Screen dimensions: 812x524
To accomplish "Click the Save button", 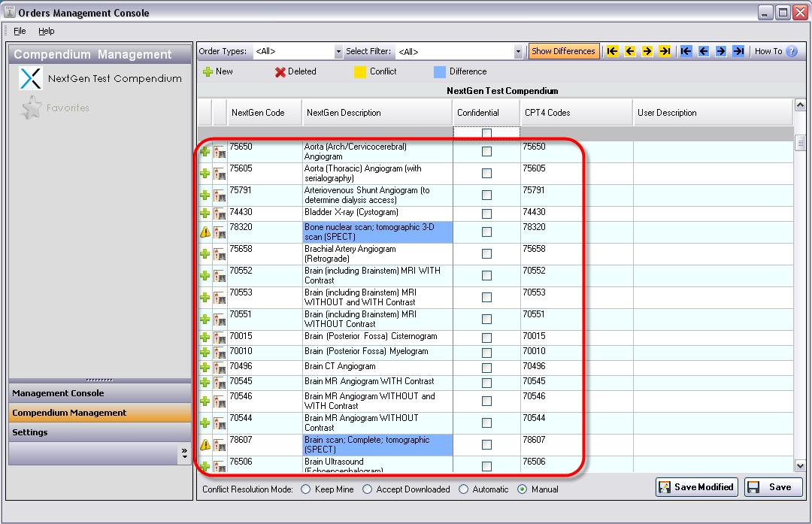I will 773,487.
